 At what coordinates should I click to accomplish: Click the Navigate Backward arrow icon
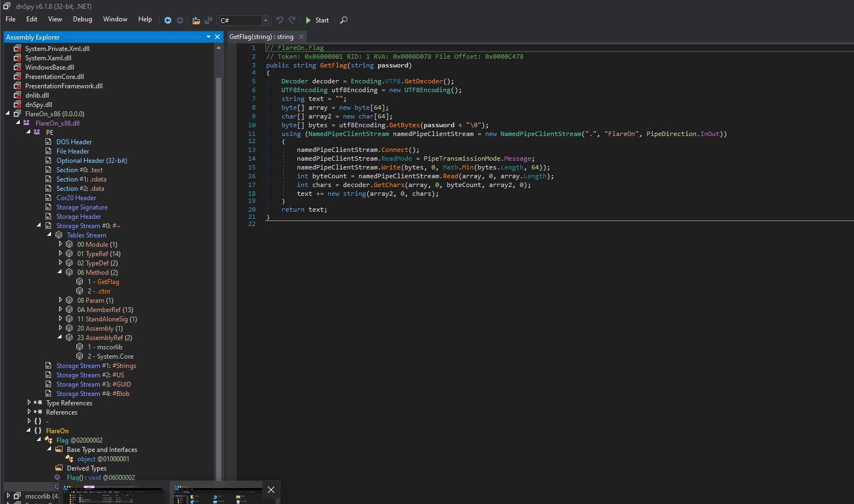point(168,20)
